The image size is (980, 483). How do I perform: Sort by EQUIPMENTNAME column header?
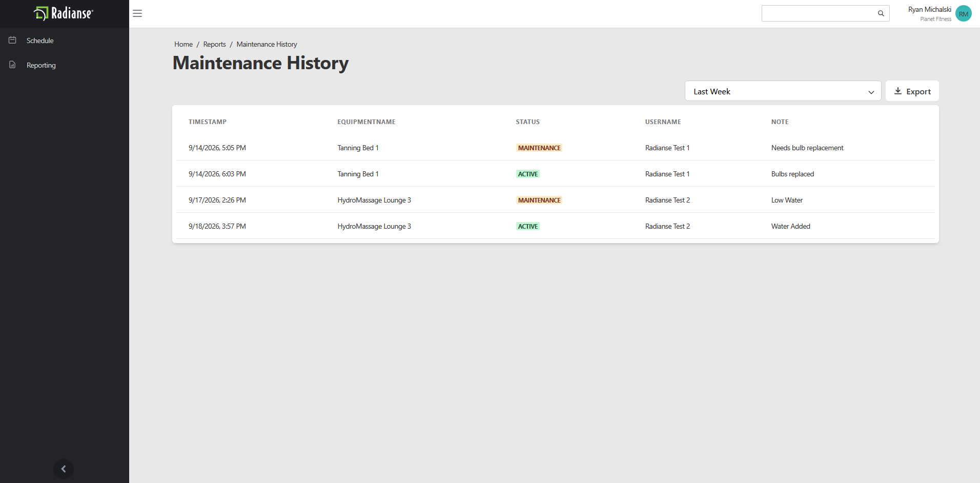point(366,122)
